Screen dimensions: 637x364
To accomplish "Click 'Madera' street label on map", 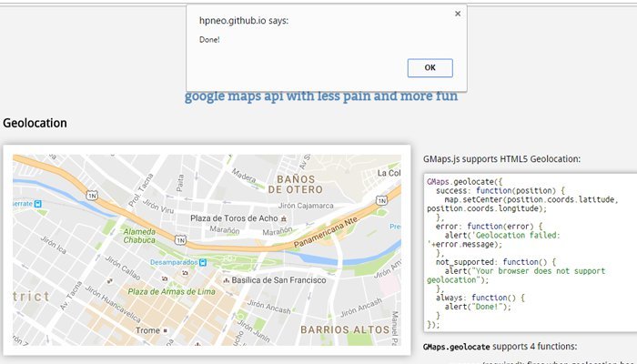I will tap(244, 176).
